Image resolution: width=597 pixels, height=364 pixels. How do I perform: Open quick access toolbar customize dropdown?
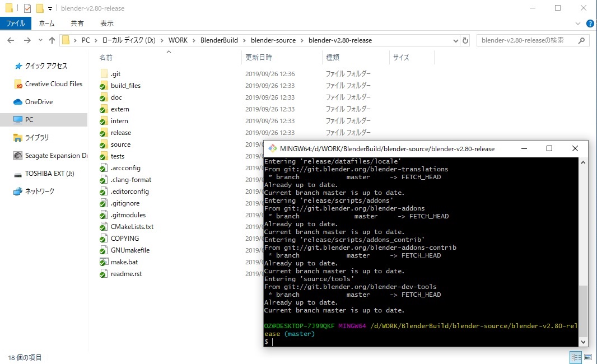pyautogui.click(x=50, y=8)
